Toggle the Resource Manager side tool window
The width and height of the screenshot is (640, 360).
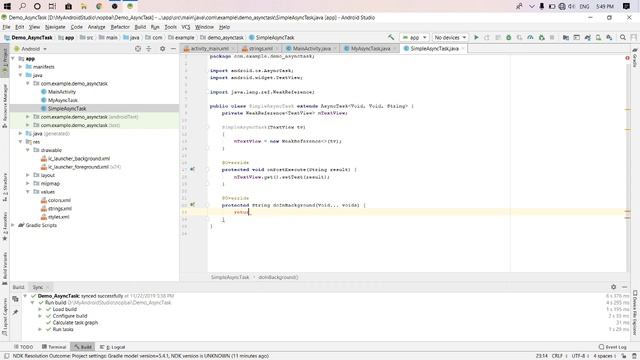pyautogui.click(x=5, y=105)
